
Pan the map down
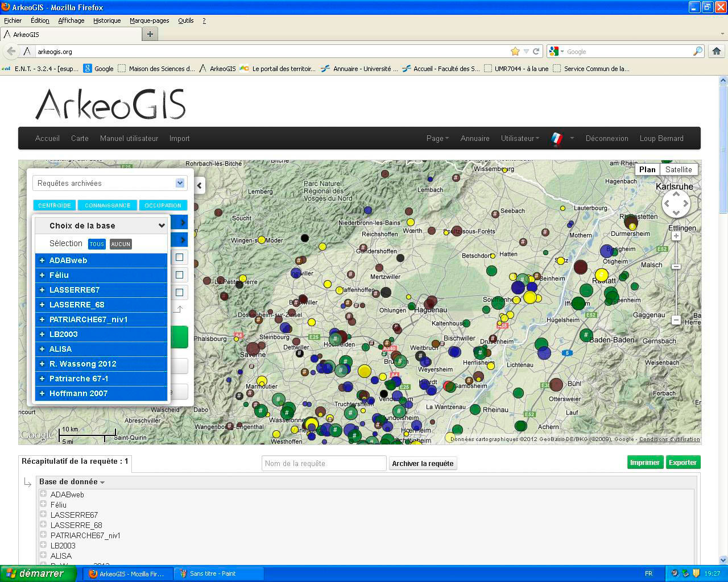point(676,213)
